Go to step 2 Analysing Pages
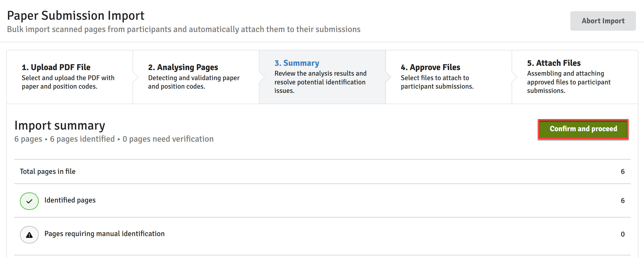This screenshot has height=258, width=644. pos(196,77)
